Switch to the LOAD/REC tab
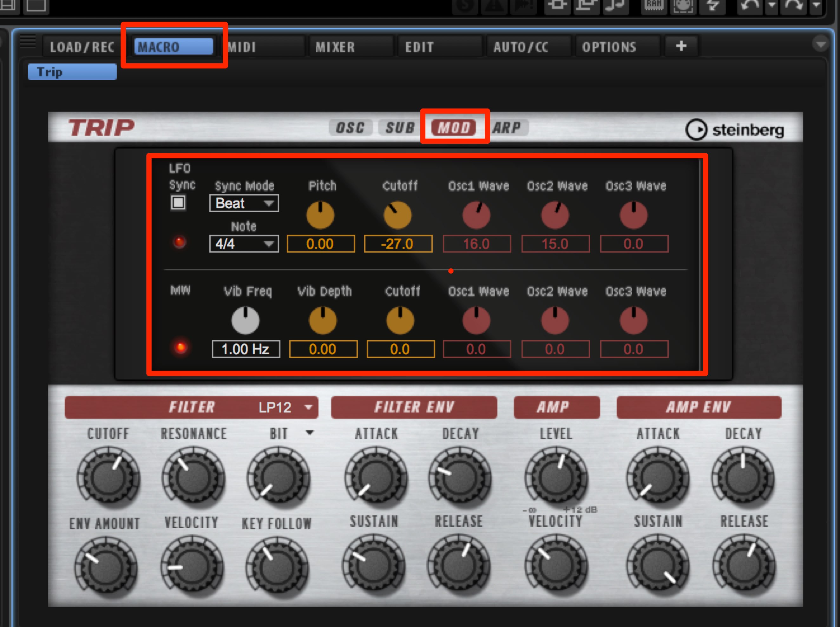Viewport: 840px width, 627px height. coord(82,47)
